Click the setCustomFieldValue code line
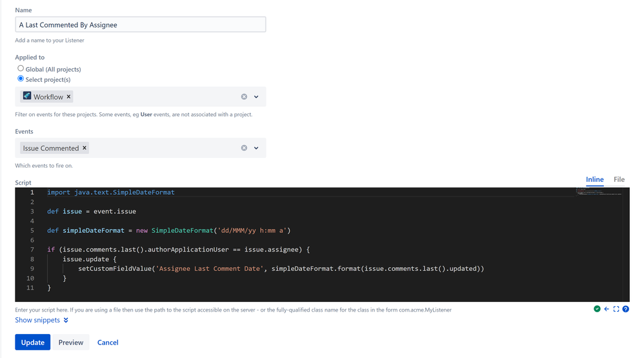The width and height of the screenshot is (644, 358). (281, 268)
